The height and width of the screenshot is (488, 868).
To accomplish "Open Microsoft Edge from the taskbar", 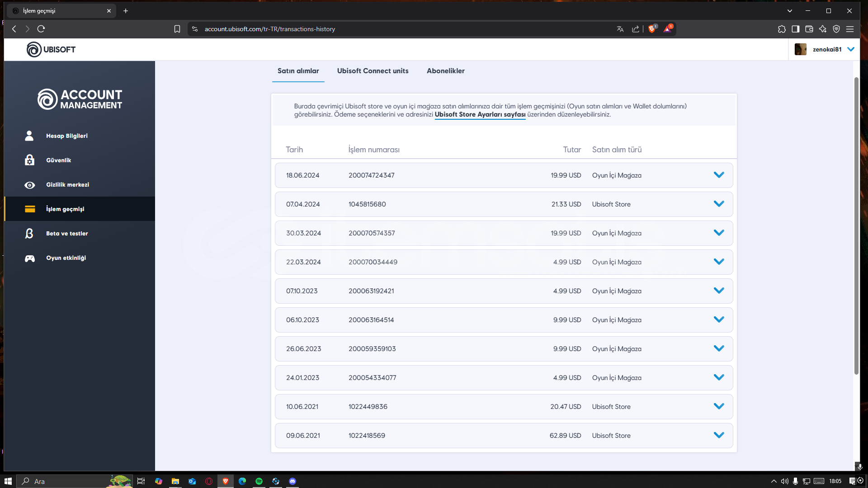I will coord(242,481).
